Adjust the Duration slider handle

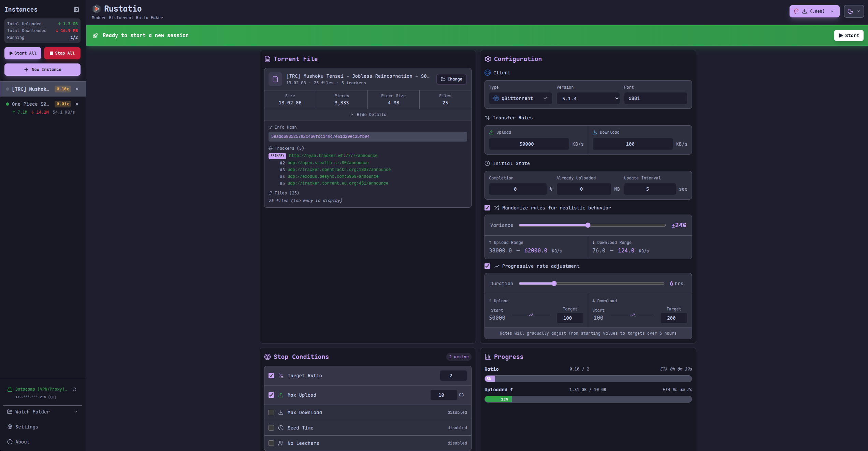coord(554,283)
